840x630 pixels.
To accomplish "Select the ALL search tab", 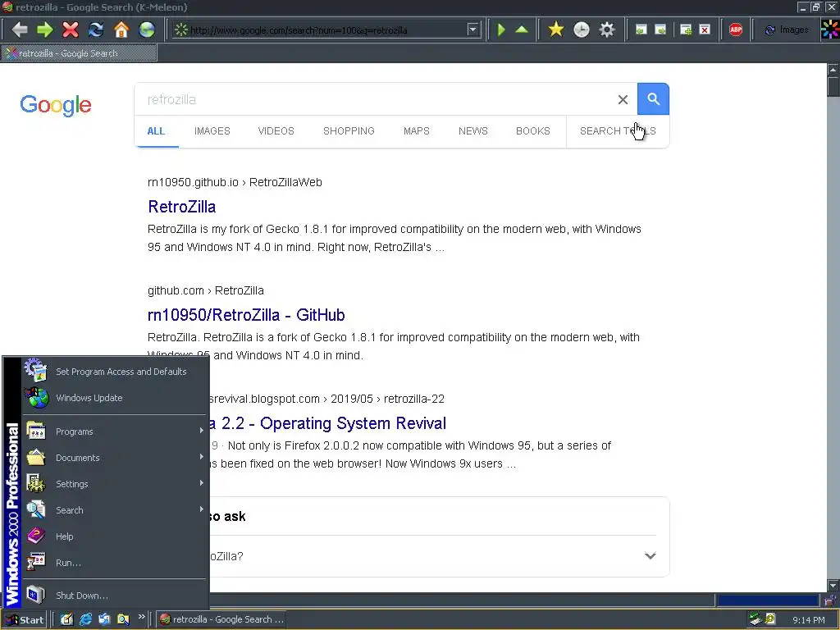I will [156, 131].
